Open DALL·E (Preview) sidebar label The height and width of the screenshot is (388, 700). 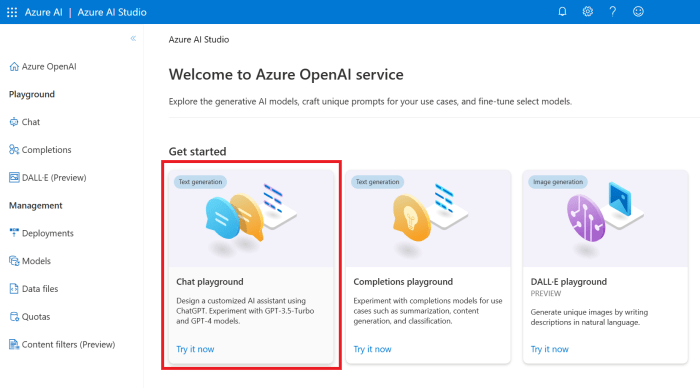click(x=54, y=177)
